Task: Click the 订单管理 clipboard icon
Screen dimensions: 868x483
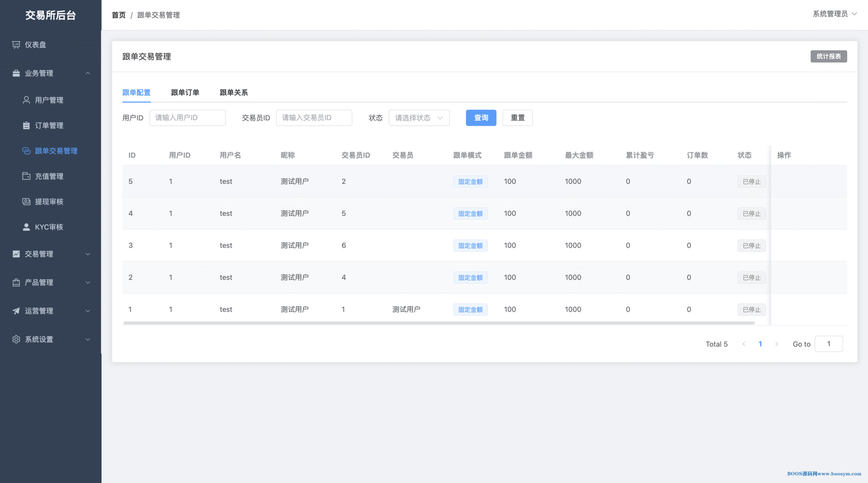Action: click(26, 125)
